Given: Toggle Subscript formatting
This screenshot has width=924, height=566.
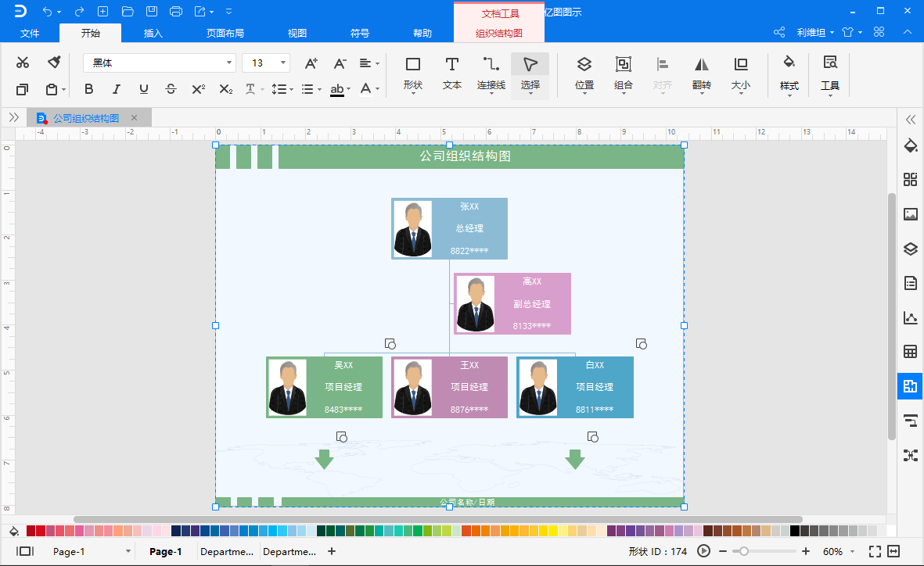Looking at the screenshot, I should (x=225, y=89).
